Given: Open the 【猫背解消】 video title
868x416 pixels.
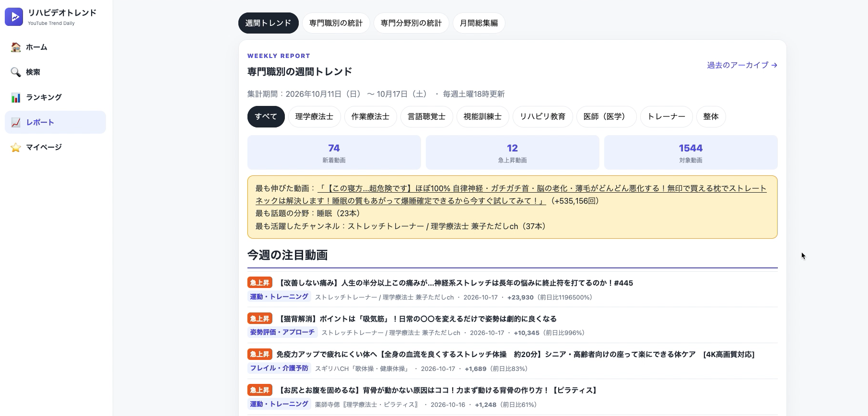Looking at the screenshot, I should coord(417,319).
